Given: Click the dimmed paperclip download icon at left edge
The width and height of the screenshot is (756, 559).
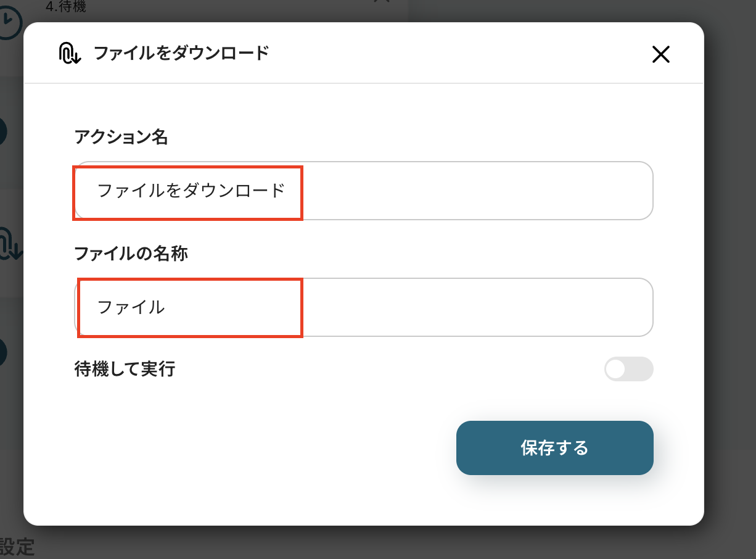Looking at the screenshot, I should pyautogui.click(x=10, y=244).
